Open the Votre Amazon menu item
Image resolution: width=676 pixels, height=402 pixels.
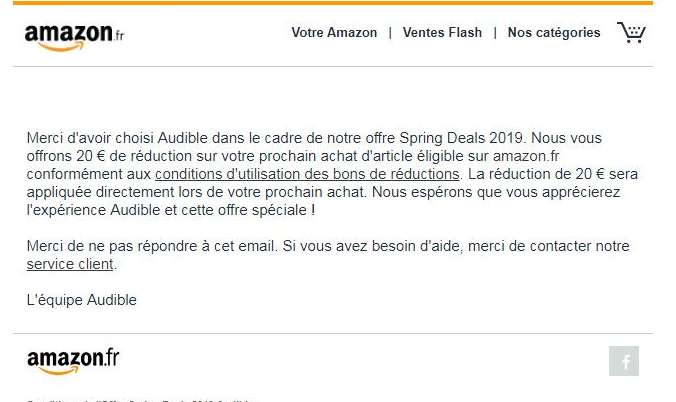(x=334, y=33)
